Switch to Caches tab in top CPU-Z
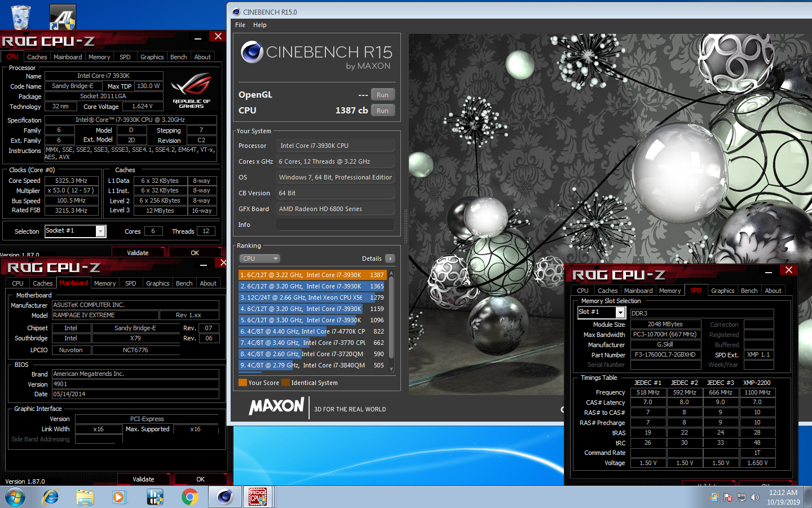The image size is (812, 508). tap(37, 57)
